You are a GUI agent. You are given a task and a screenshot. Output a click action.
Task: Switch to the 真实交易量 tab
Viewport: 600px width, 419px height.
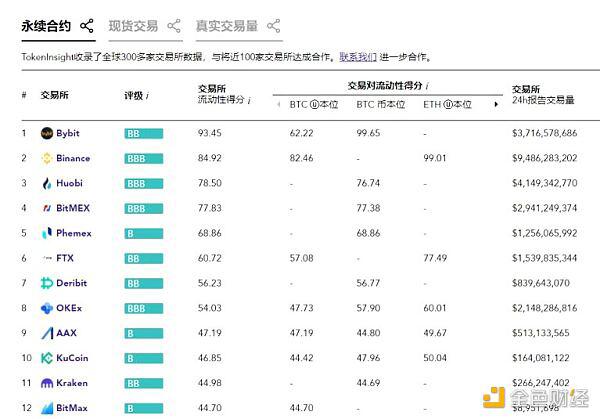pos(227,26)
